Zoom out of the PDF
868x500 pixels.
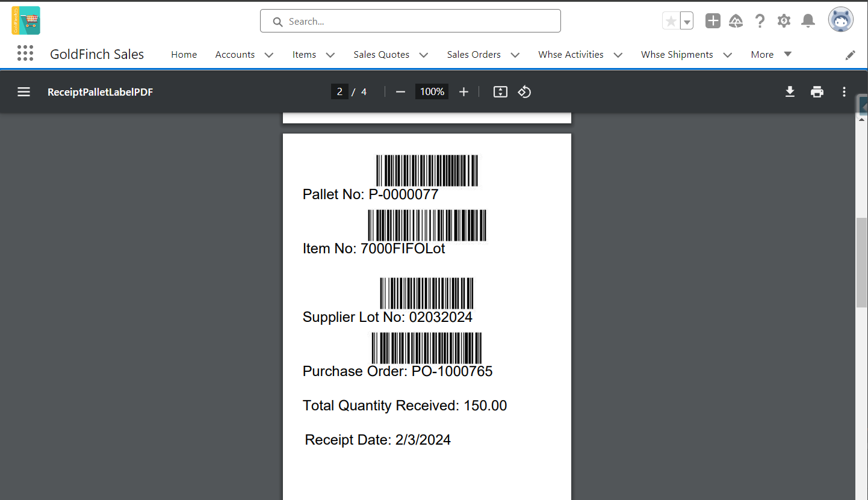point(400,91)
